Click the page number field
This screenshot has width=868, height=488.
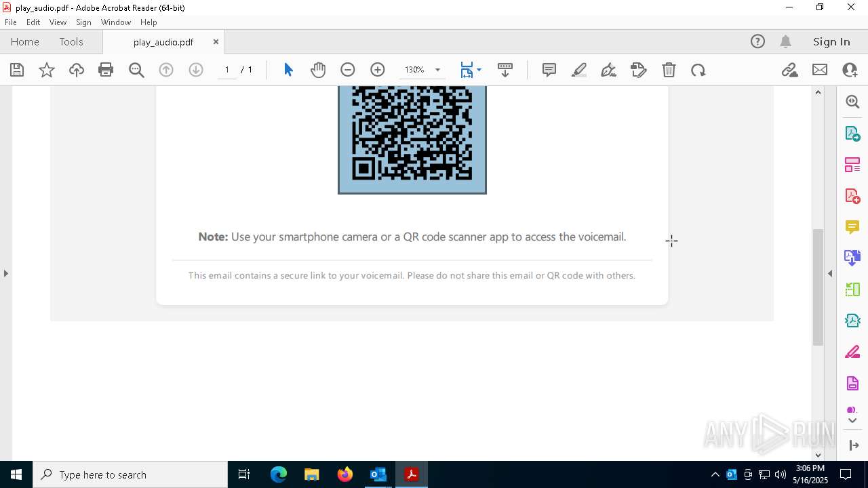[227, 70]
